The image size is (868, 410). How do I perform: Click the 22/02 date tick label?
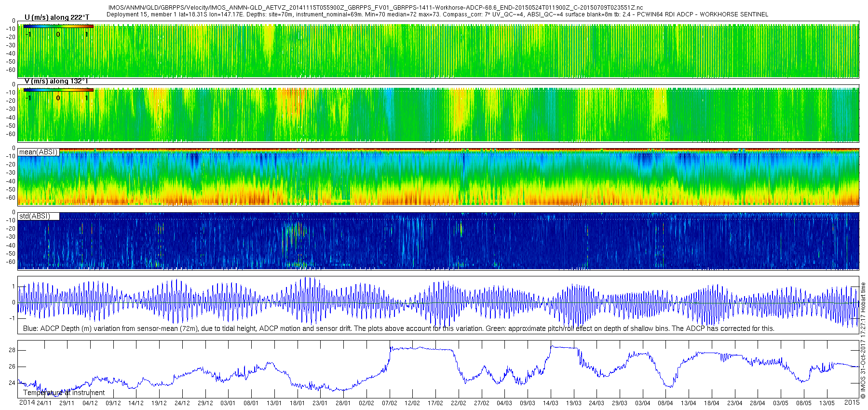coord(458,403)
